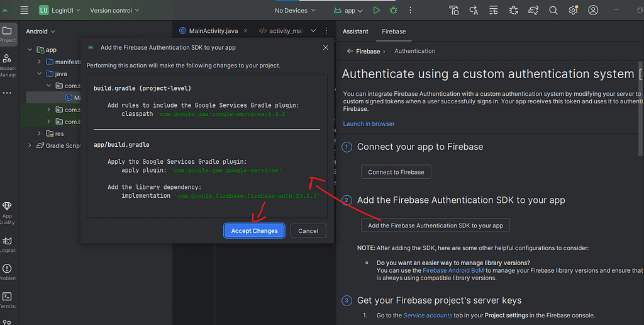Screen dimensions: 644x325
Task: Expand the Gradle Scripts node
Action: coord(30,145)
